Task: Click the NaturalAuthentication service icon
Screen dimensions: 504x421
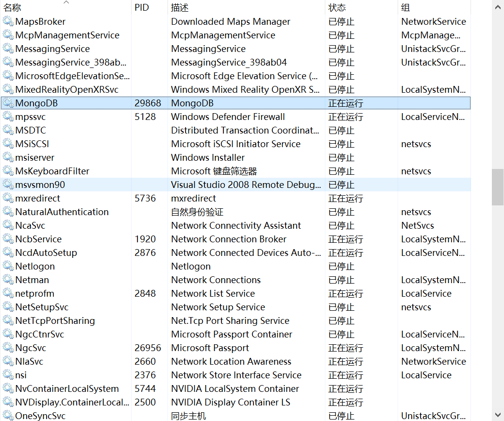Action: tap(8, 211)
